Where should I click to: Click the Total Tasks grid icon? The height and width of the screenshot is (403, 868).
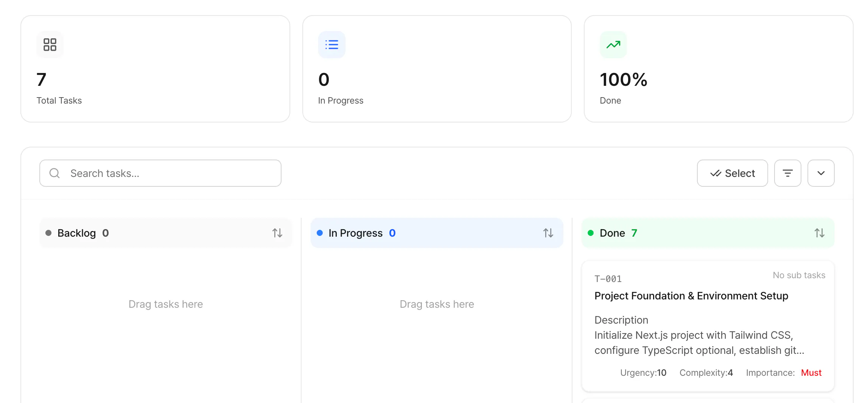(x=50, y=45)
